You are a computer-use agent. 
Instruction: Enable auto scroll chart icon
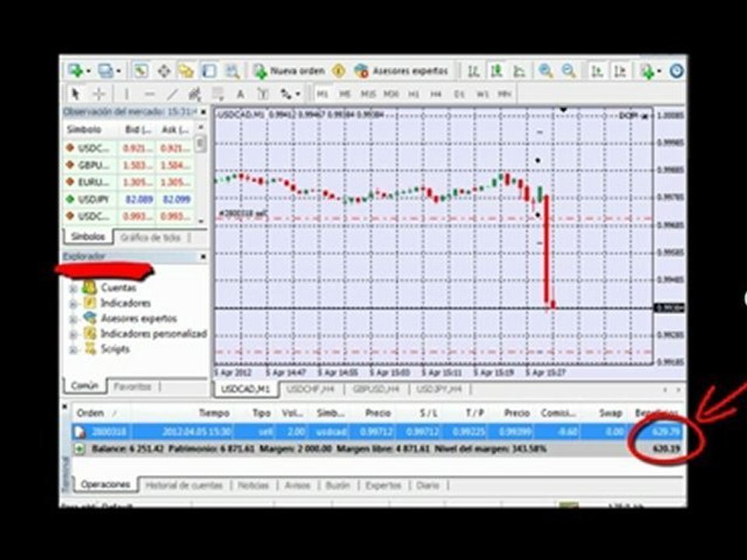pyautogui.click(x=597, y=71)
